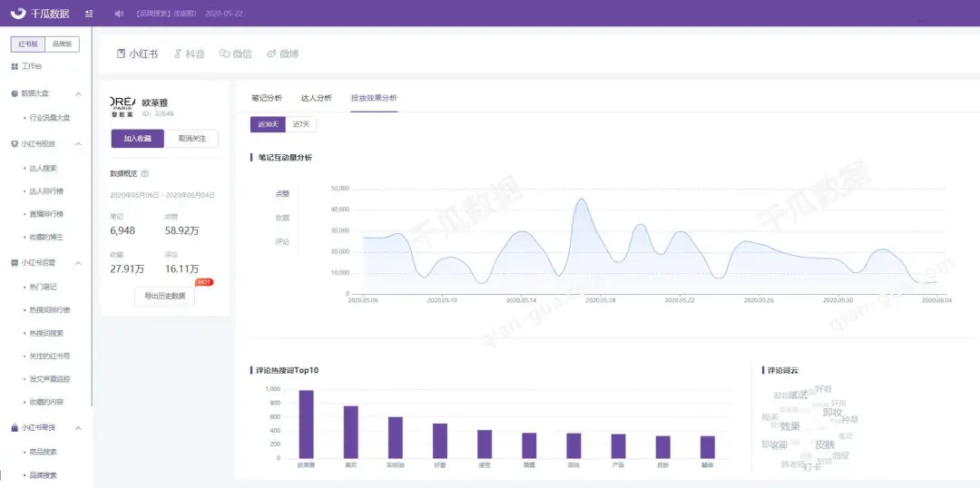Open the 笔记分析 tab
This screenshot has height=488, width=980.
pos(266,98)
